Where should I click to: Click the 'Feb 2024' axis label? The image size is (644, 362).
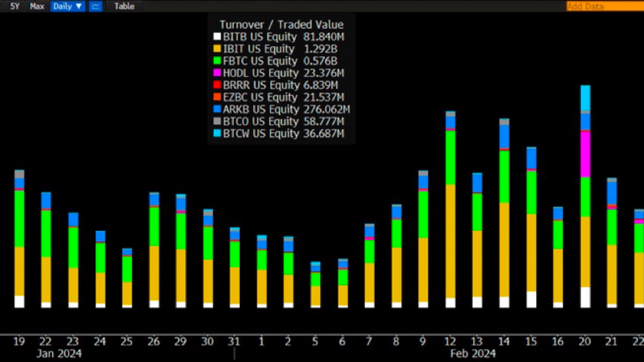tap(473, 354)
